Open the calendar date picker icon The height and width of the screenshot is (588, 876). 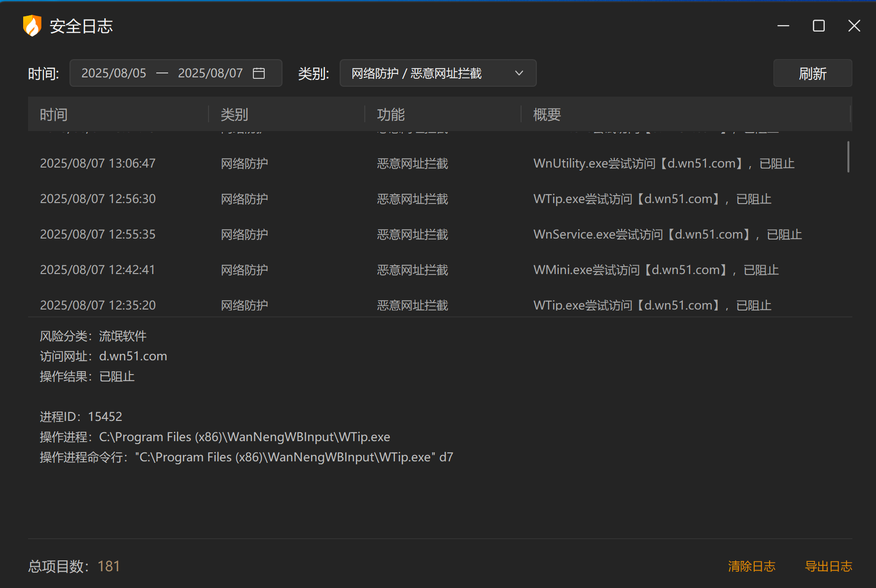tap(259, 73)
